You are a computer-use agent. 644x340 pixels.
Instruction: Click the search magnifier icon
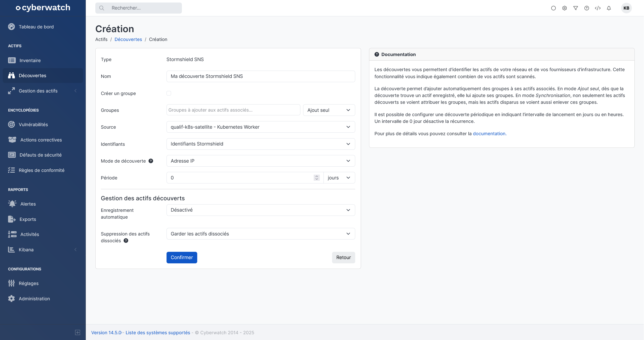click(102, 8)
